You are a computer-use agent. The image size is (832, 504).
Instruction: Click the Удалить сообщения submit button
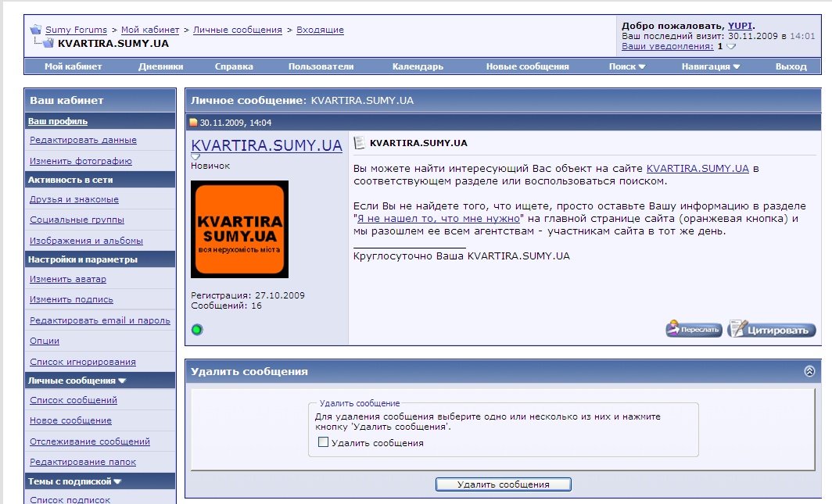[503, 484]
